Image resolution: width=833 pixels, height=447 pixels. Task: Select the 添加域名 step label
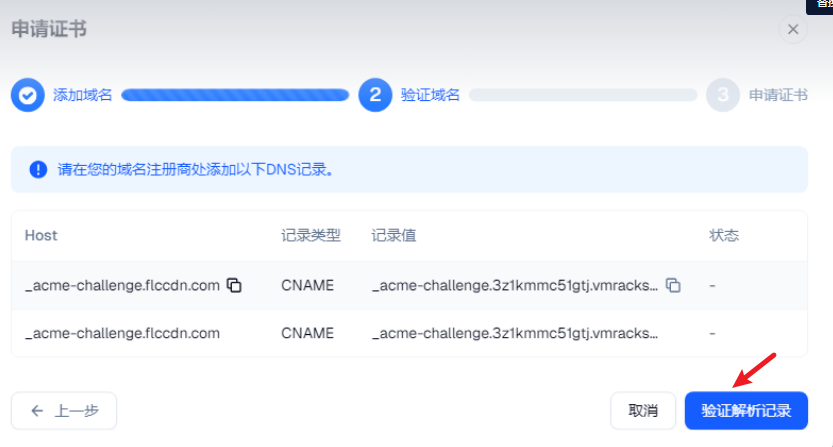tap(83, 95)
